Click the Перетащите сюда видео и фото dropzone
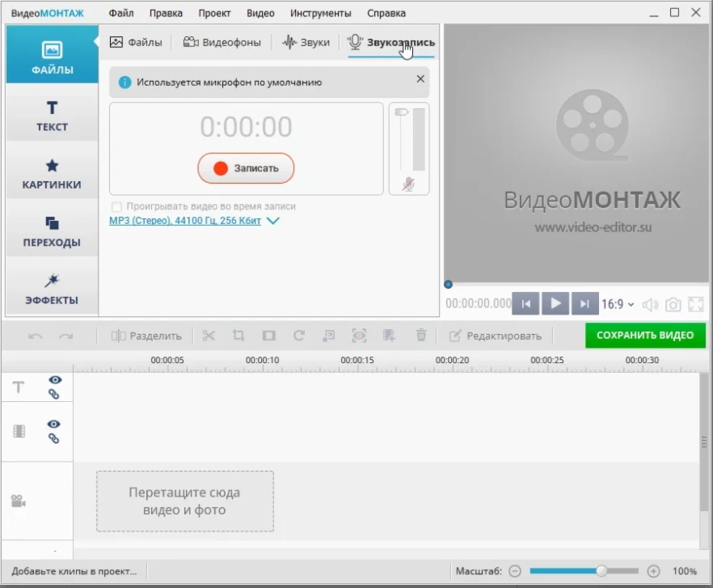This screenshot has width=713, height=588. 185,501
